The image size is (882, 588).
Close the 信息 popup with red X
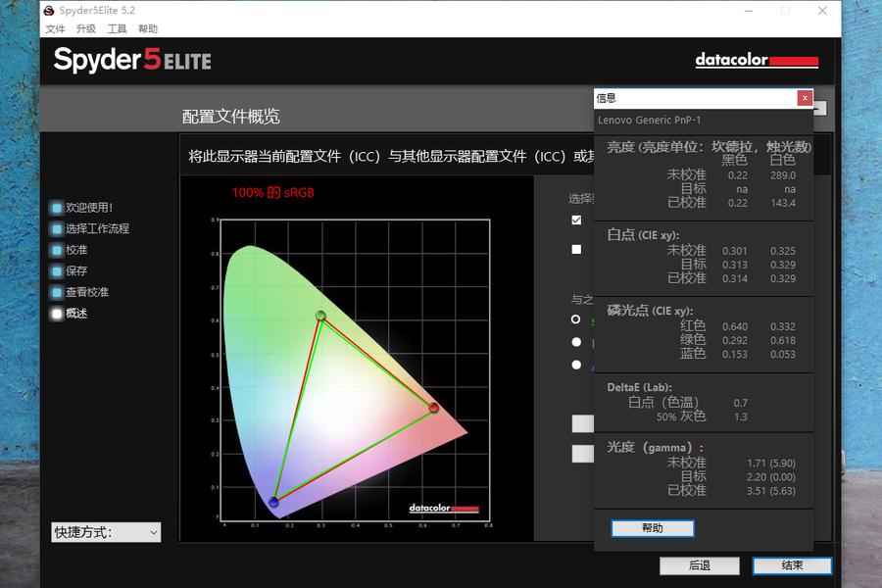[804, 98]
